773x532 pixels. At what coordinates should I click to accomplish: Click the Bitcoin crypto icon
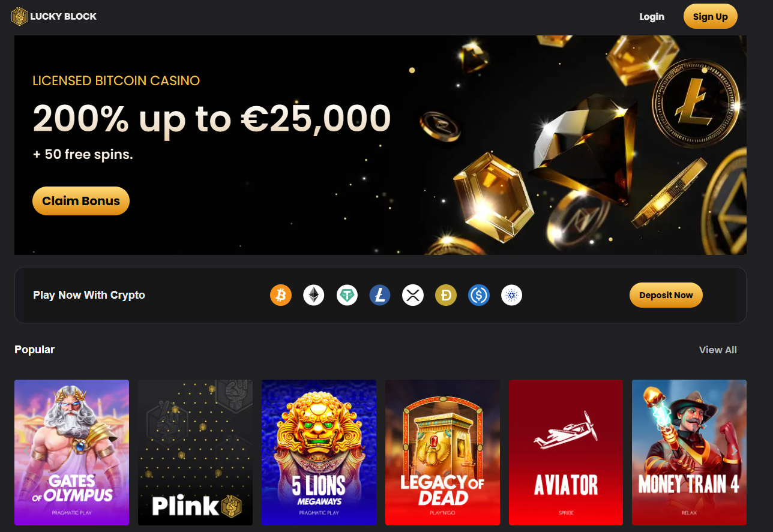[x=281, y=295]
